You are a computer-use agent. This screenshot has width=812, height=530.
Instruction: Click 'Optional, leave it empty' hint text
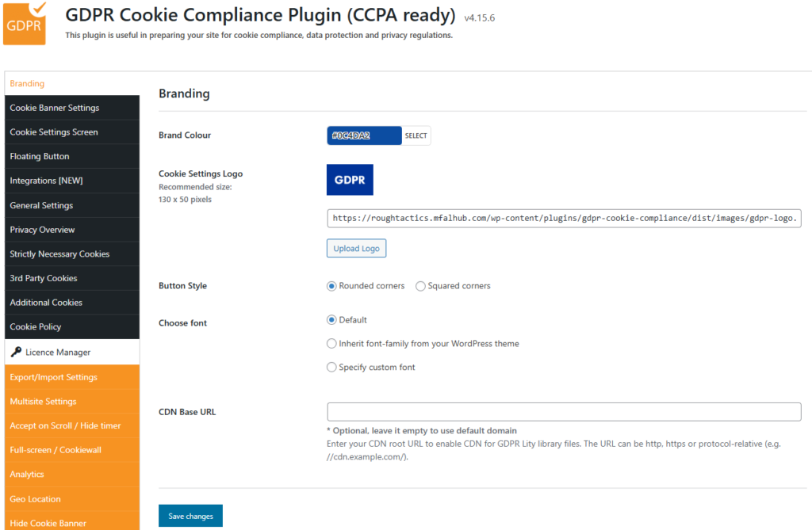tap(422, 431)
